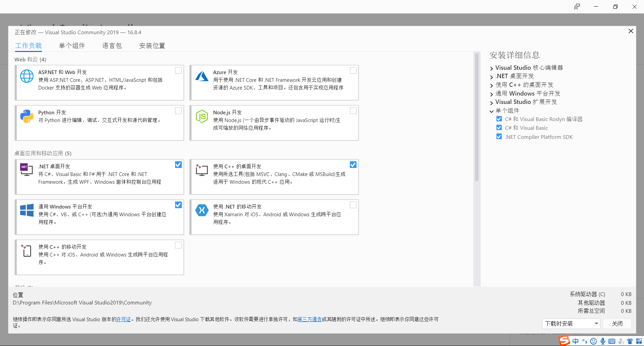Screen dimensions: 644x346
Task: Expand Visual Studio 扩展开发 details
Action: pos(491,103)
